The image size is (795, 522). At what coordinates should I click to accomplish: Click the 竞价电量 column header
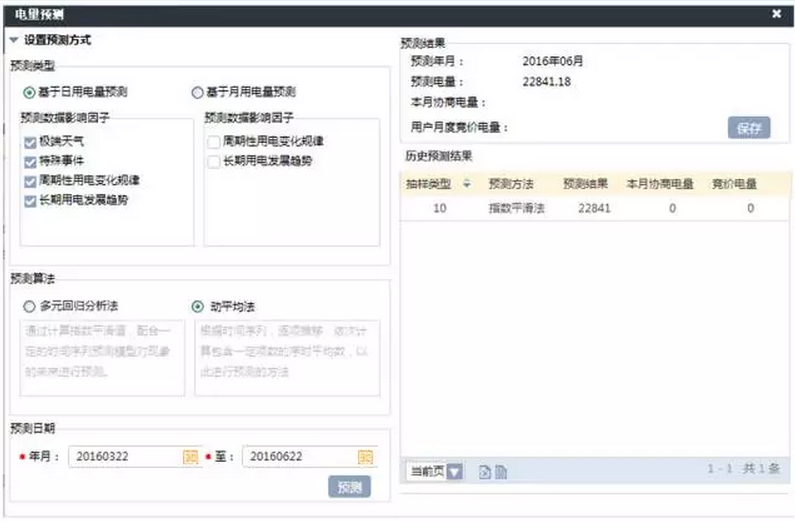click(x=734, y=184)
